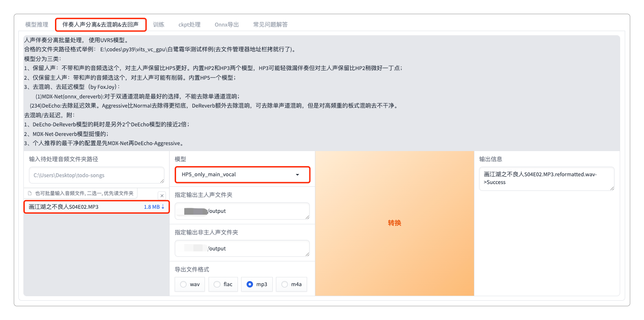Click the 导出文件格式 label
The height and width of the screenshot is (320, 644).
[x=192, y=269]
